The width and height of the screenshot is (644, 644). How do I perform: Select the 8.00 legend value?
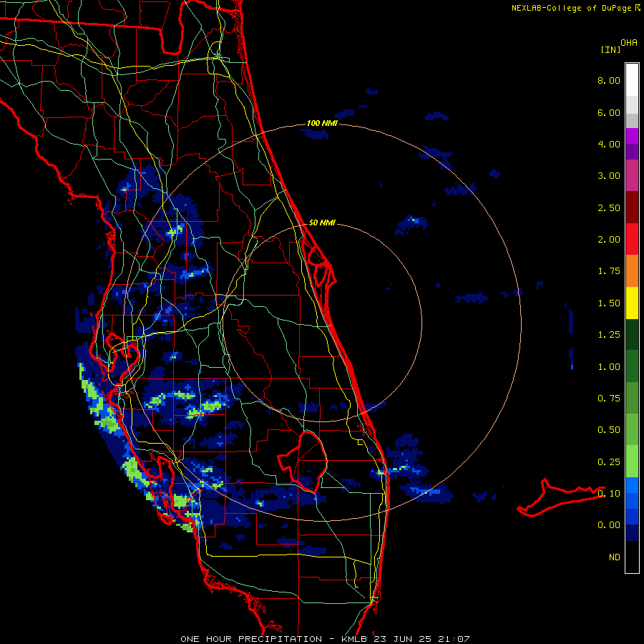click(x=609, y=80)
